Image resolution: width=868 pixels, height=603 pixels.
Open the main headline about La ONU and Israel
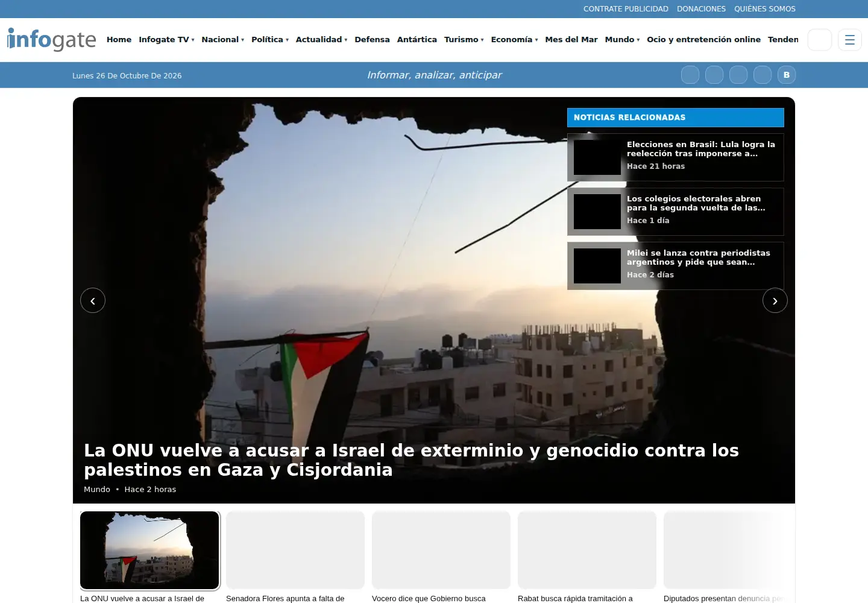[x=411, y=460]
